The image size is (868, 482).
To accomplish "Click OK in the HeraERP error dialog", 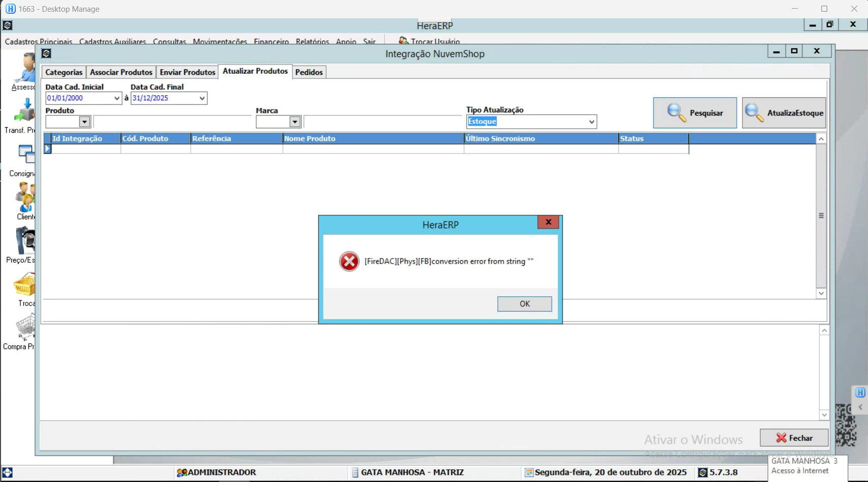I will tap(524, 304).
